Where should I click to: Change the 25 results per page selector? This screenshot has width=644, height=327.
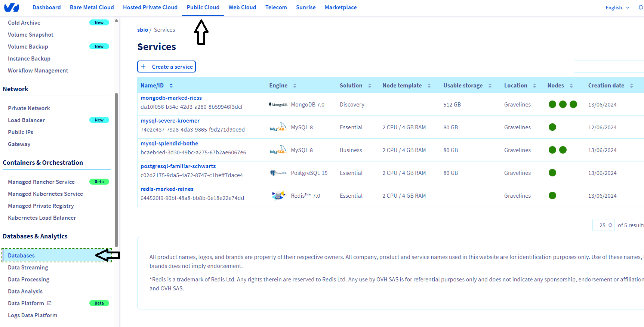click(x=604, y=225)
